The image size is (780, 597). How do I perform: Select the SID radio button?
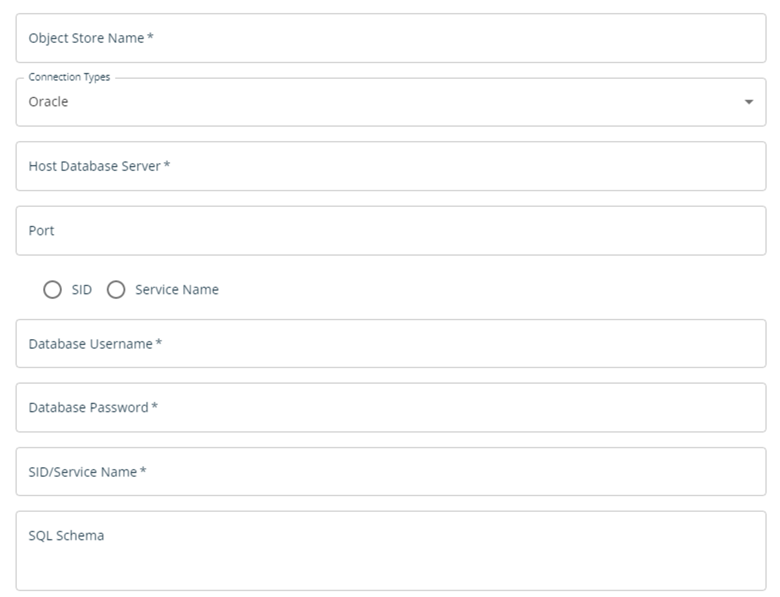pos(52,290)
